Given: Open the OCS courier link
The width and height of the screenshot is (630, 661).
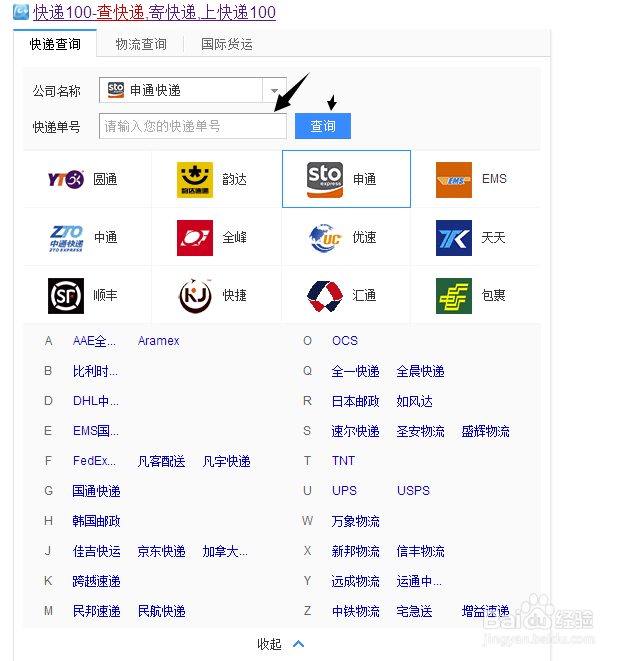Looking at the screenshot, I should 345,341.
